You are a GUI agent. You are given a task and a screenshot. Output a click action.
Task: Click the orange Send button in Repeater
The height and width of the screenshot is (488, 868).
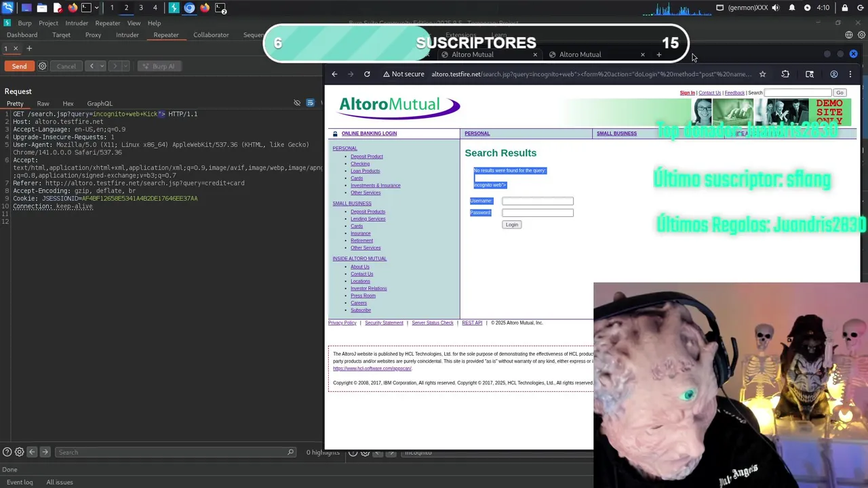19,66
